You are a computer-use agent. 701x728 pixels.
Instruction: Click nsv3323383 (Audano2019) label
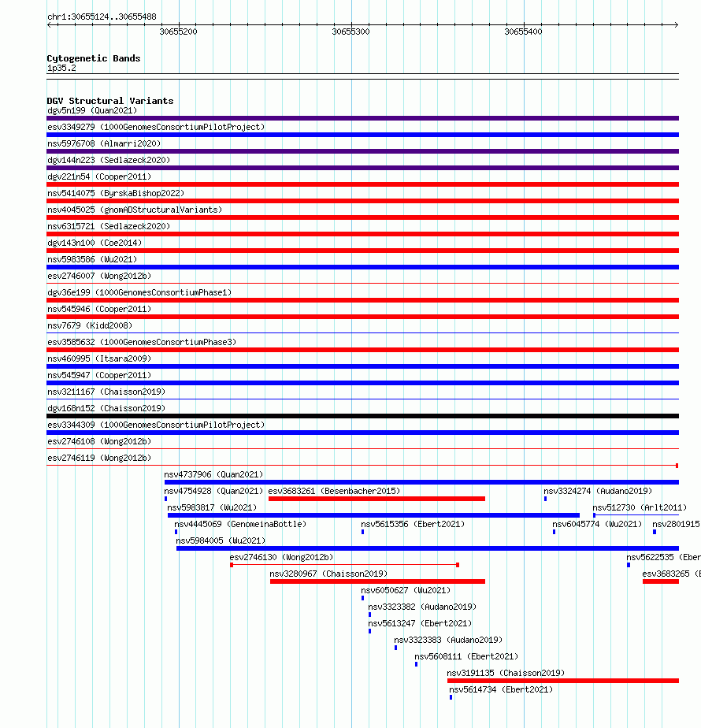pos(448,641)
